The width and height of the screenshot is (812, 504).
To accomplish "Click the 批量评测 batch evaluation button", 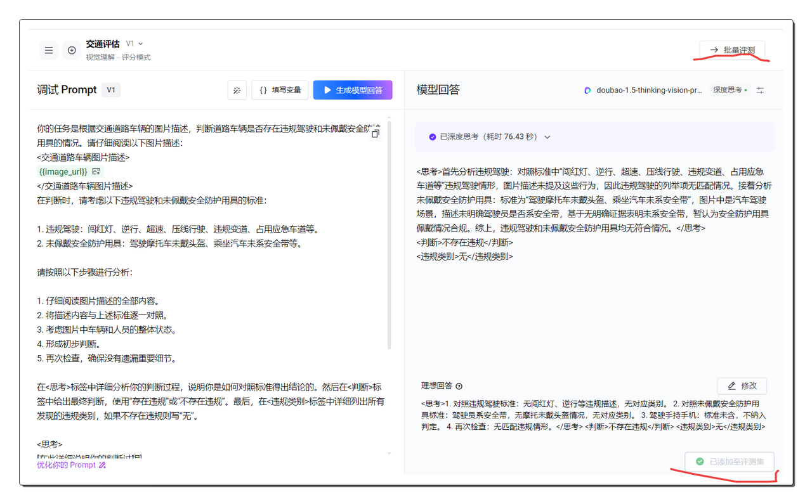I will (732, 49).
